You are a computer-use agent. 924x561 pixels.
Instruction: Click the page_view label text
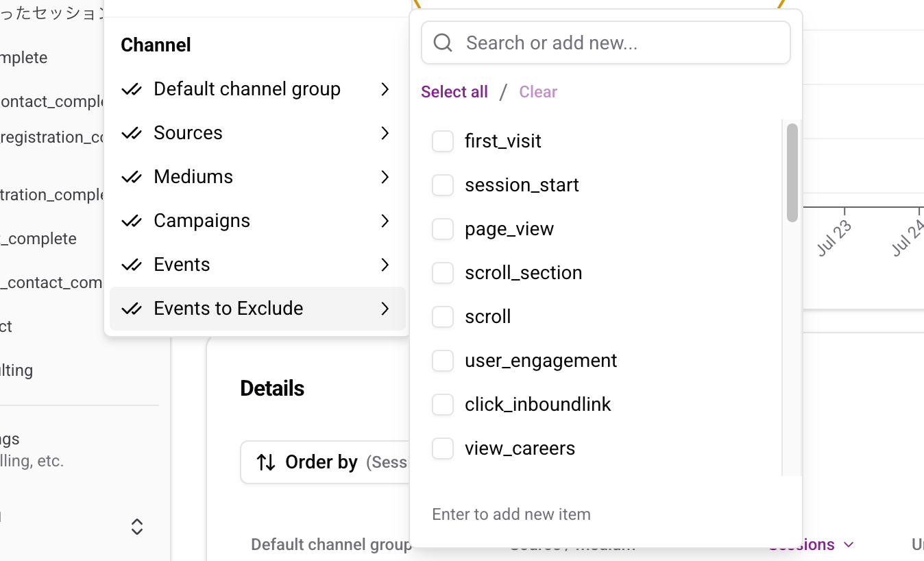[509, 229]
